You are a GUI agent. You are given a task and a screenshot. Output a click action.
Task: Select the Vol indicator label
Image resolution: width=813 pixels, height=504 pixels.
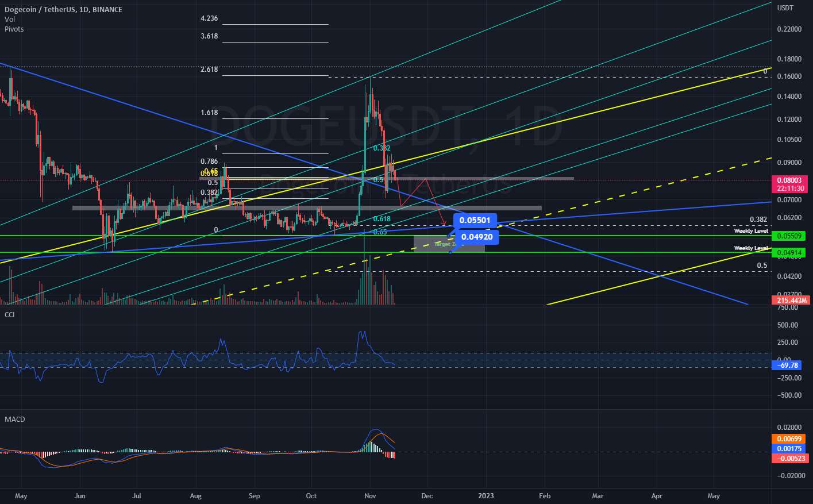(10, 19)
